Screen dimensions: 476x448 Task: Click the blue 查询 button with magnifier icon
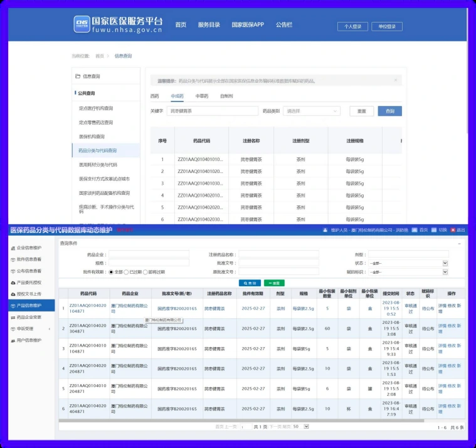click(250, 283)
